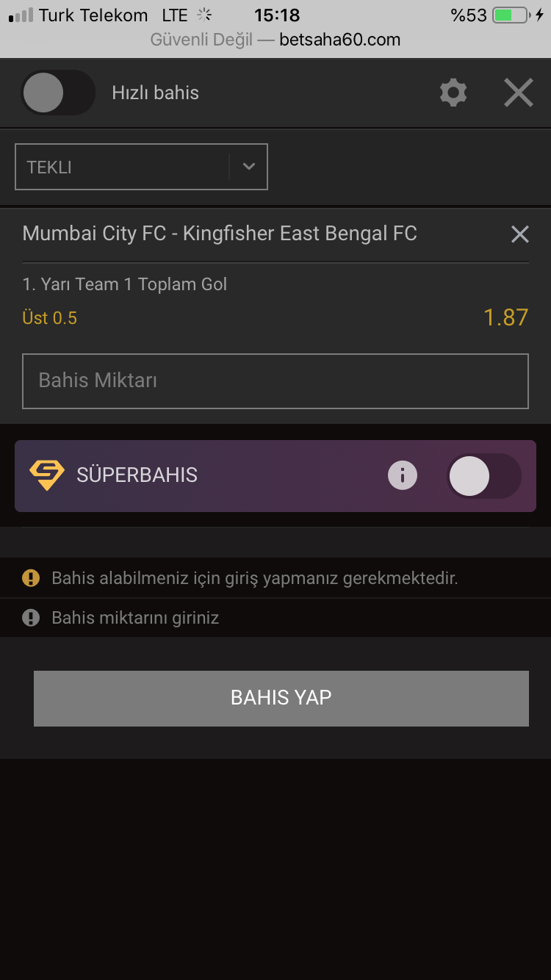Focus the Bahis Miktarı input field
The image size is (551, 980).
coord(275,381)
